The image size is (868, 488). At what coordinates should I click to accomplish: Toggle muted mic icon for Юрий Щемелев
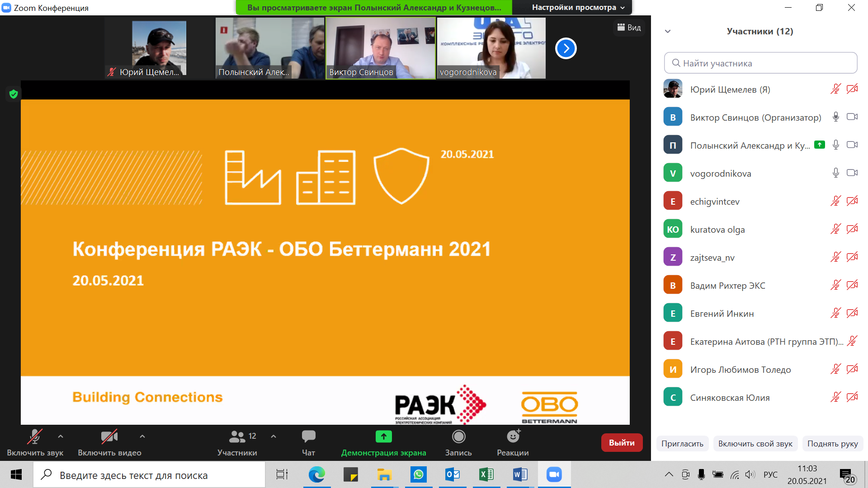[x=835, y=89]
